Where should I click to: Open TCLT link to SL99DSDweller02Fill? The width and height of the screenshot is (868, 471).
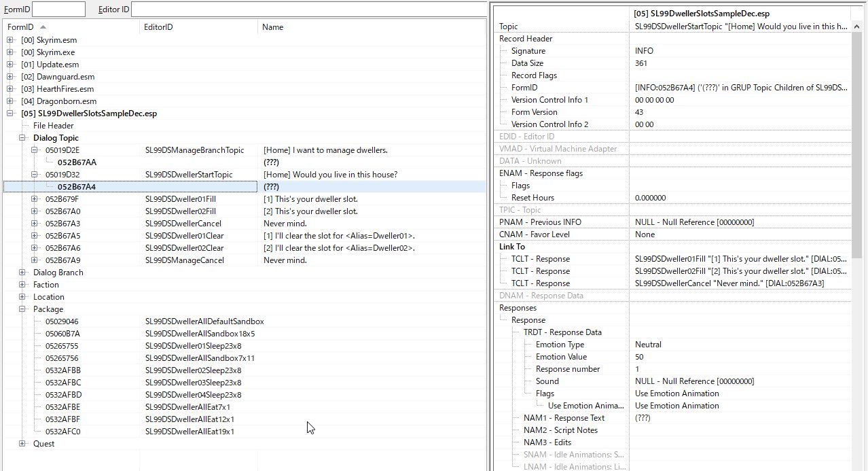point(740,271)
